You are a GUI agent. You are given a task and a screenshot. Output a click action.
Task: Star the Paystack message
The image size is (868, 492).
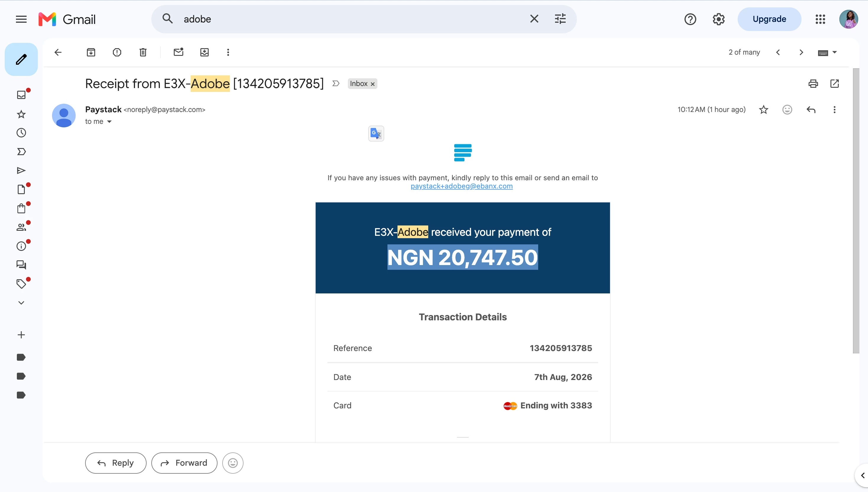pos(764,110)
